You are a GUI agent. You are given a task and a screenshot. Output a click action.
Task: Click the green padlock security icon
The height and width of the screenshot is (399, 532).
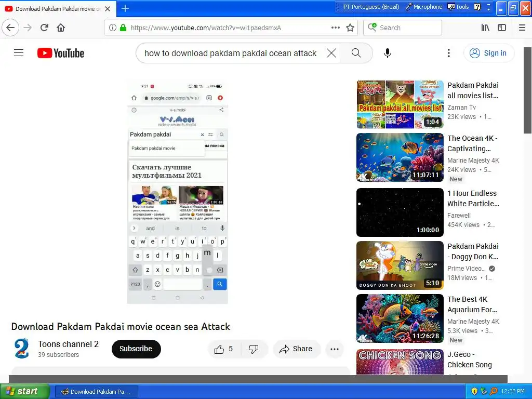pyautogui.click(x=123, y=28)
